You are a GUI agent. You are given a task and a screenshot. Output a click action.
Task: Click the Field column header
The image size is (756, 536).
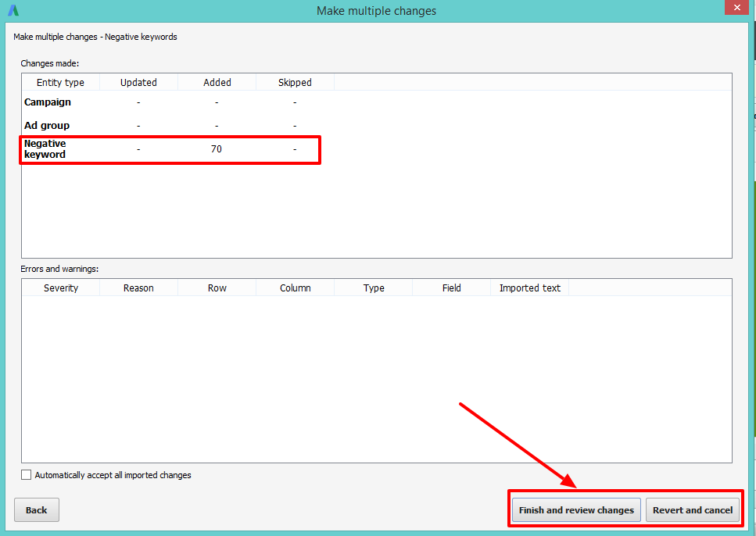[452, 288]
